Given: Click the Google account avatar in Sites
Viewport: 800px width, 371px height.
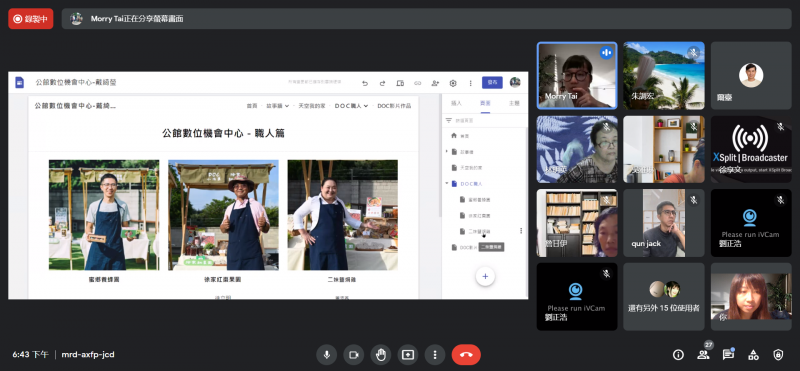Looking at the screenshot, I should tap(515, 82).
